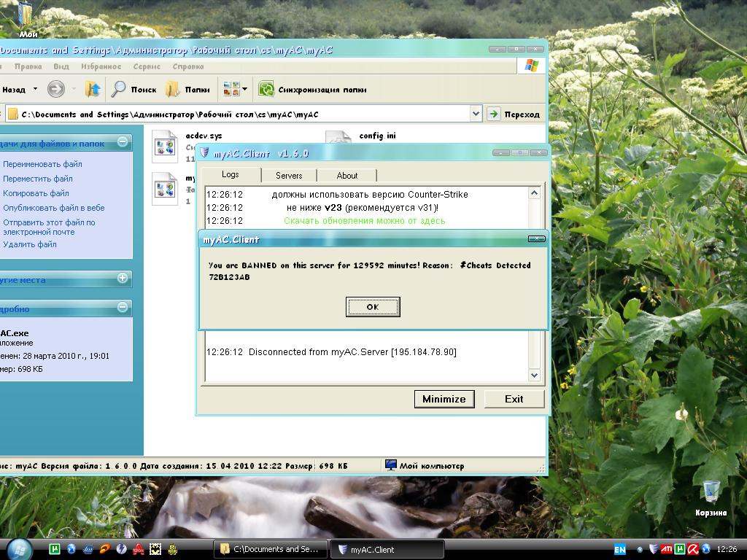
Task: Open the Справка menu
Action: [x=188, y=66]
